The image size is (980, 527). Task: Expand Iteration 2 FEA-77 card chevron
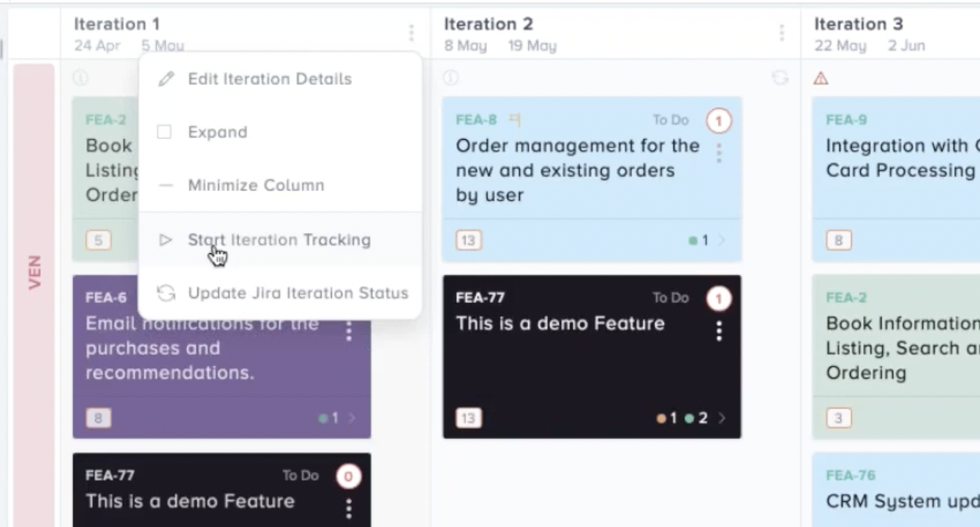pos(722,418)
